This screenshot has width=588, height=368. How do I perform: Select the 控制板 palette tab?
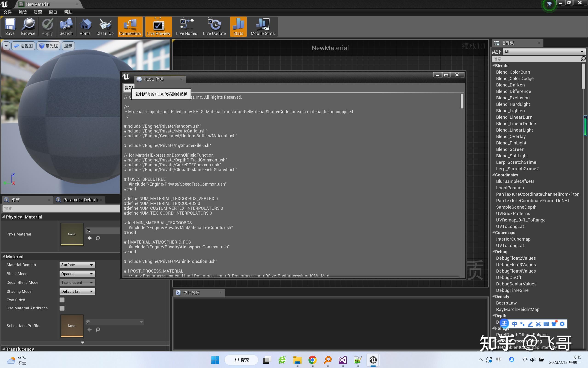517,43
